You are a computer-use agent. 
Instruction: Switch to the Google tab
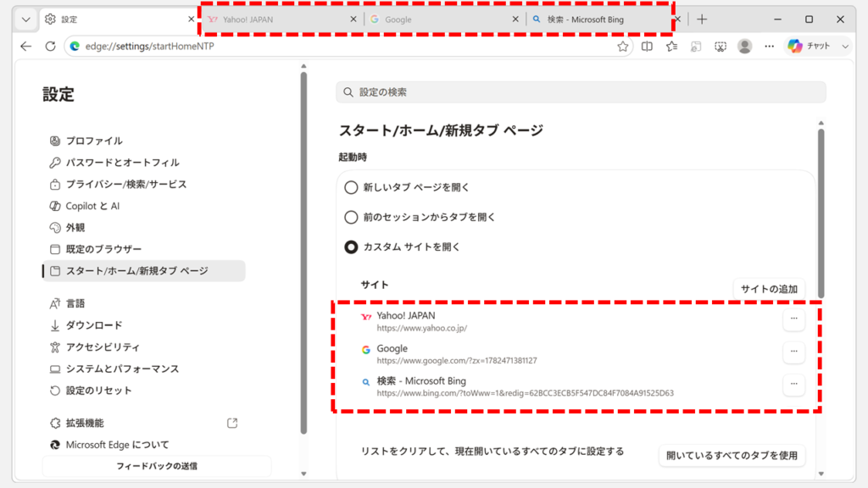[445, 19]
